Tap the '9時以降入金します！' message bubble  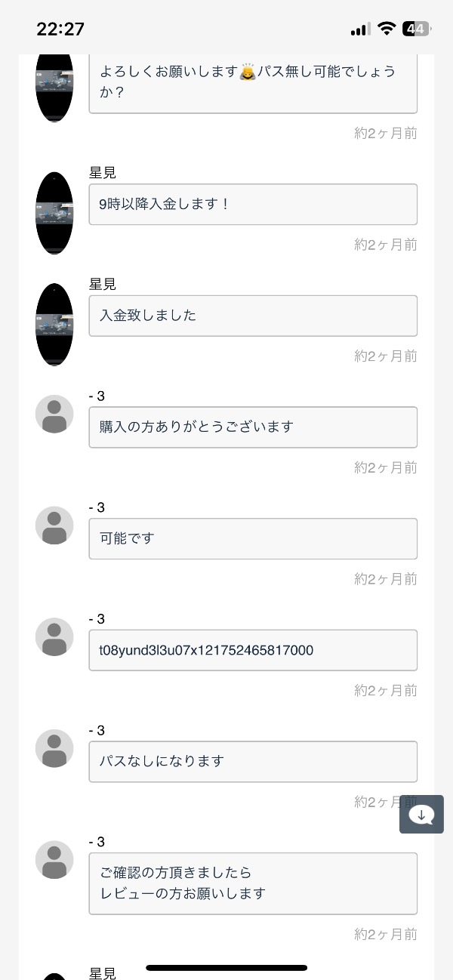[x=253, y=204]
